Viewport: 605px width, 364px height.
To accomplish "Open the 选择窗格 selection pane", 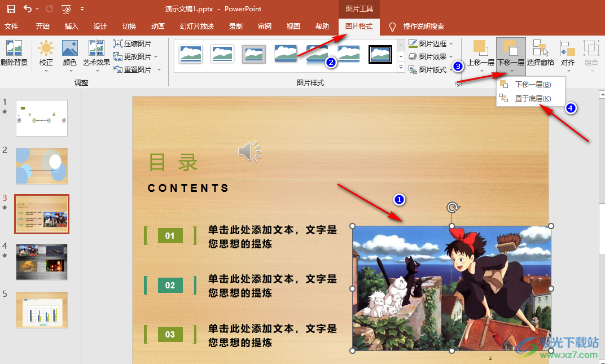I will [541, 53].
